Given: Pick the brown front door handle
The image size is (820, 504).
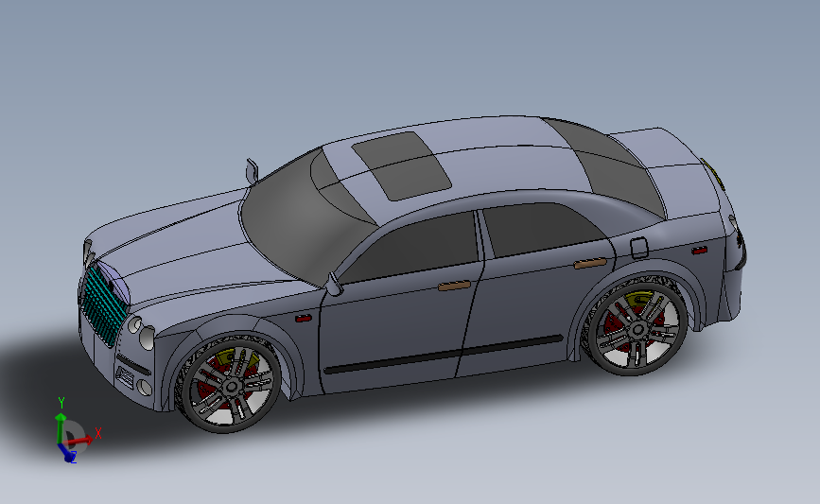Looking at the screenshot, I should pyautogui.click(x=454, y=286).
